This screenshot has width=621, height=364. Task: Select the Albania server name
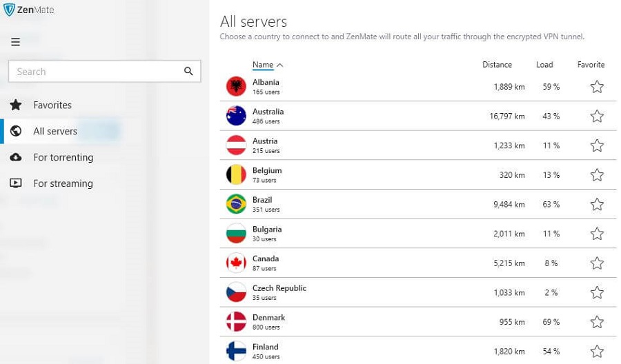point(266,82)
